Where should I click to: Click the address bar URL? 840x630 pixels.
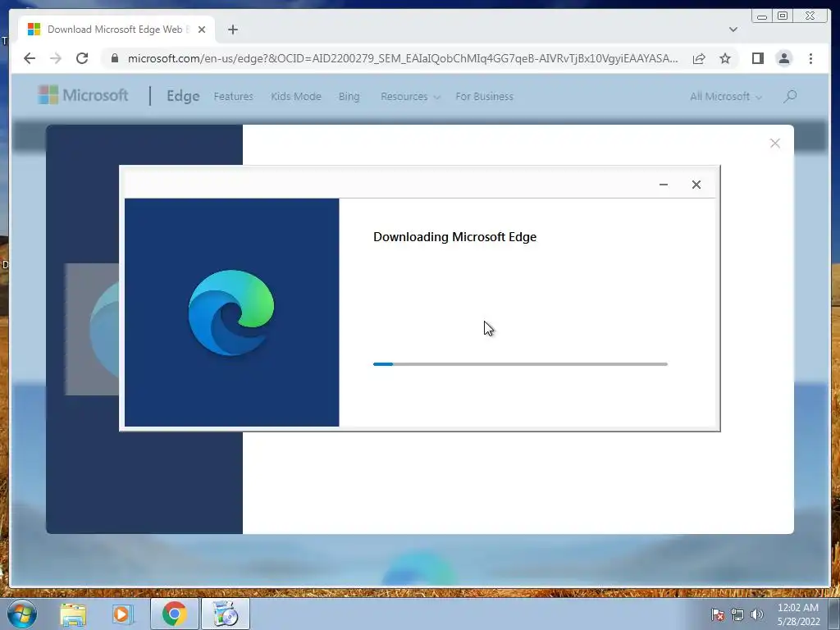pyautogui.click(x=402, y=58)
